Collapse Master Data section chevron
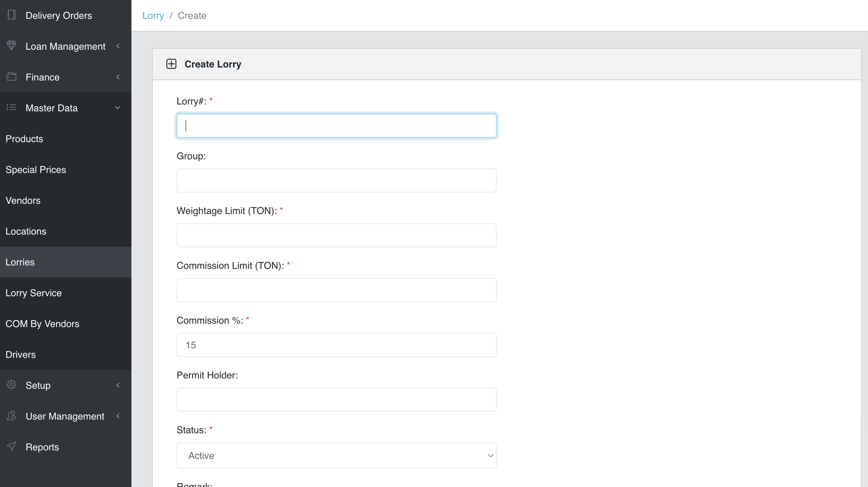This screenshot has width=868, height=487. click(x=118, y=108)
